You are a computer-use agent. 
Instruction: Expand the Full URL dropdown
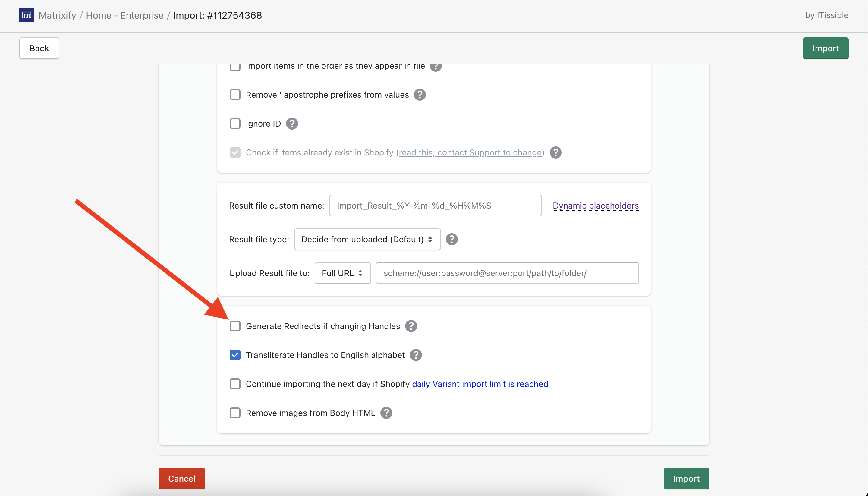click(x=342, y=273)
